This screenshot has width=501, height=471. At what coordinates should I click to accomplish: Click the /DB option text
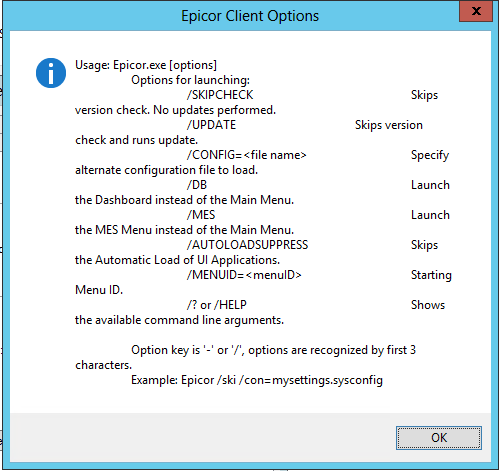point(197,185)
